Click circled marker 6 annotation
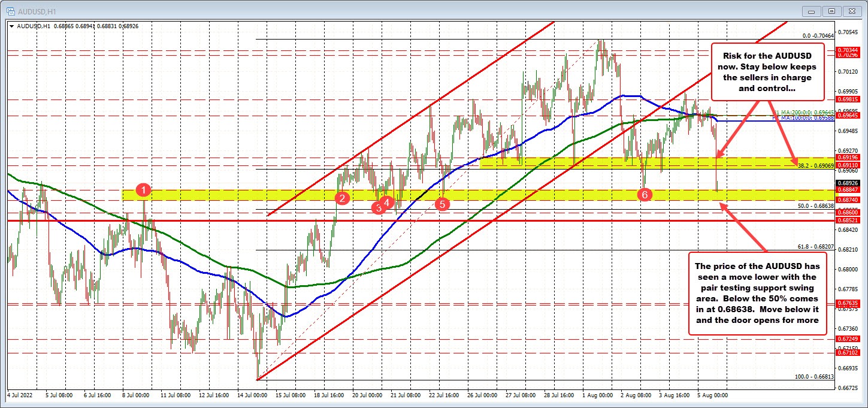Viewport: 868px width, 408px height. coord(645,195)
